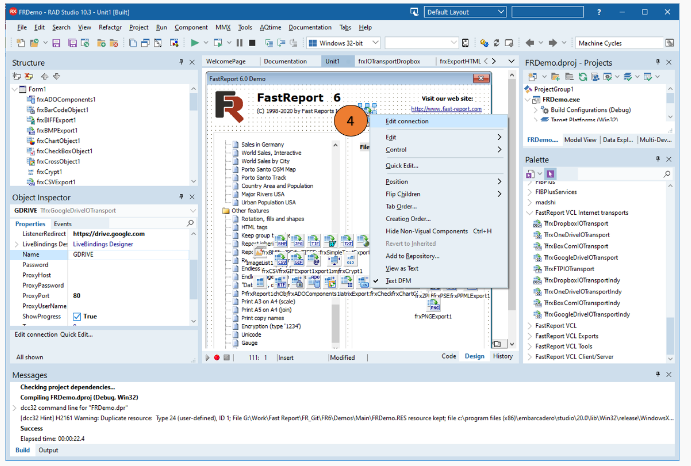
Task: Select Edit connection in context menu
Action: click(406, 121)
